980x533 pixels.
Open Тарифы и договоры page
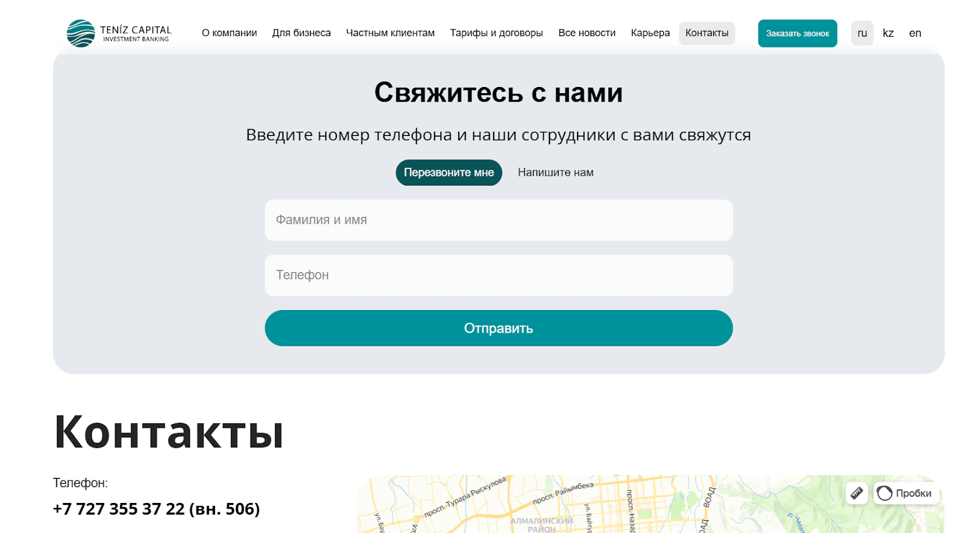496,33
